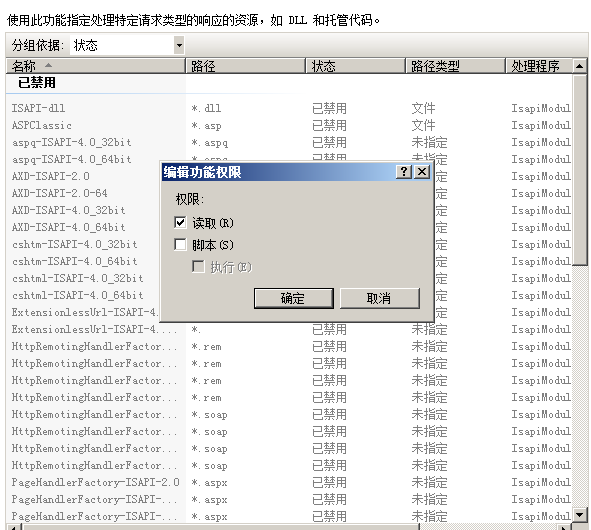Viewport: 591px width, 530px height.
Task: Click the horizontal scrollbar left arrow
Action: tap(14, 527)
